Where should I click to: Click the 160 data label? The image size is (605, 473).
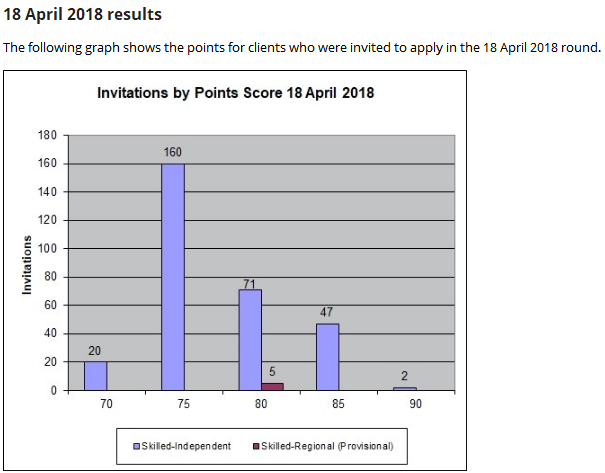tap(173, 152)
